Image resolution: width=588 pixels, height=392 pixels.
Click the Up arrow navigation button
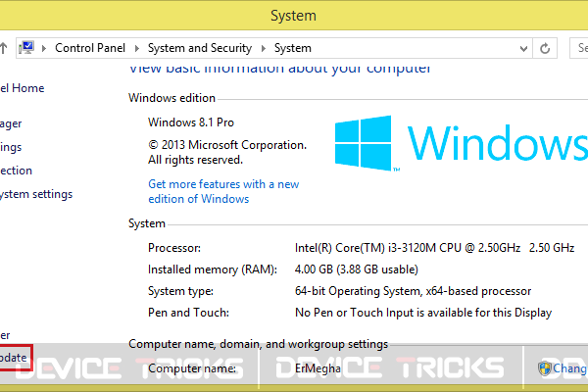point(3,48)
